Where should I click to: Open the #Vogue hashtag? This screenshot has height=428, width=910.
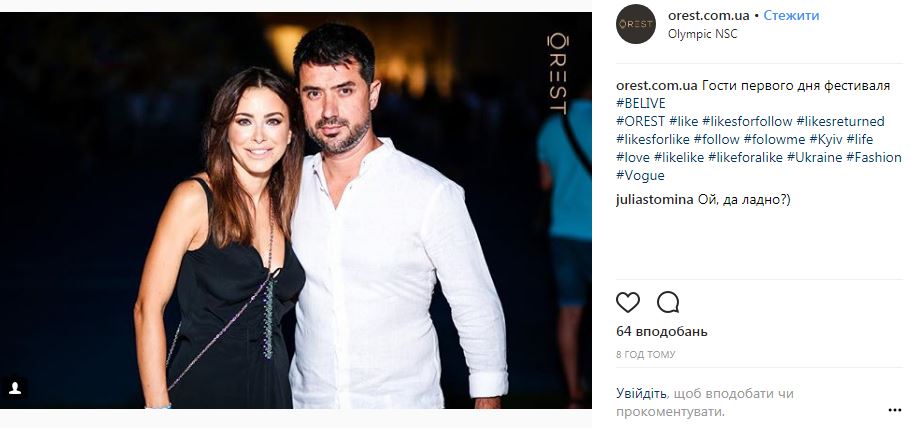640,176
